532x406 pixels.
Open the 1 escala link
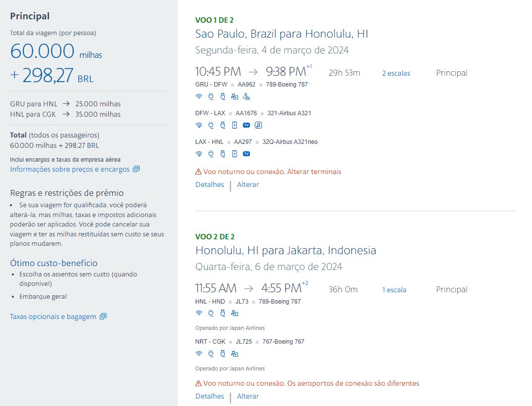coord(394,290)
